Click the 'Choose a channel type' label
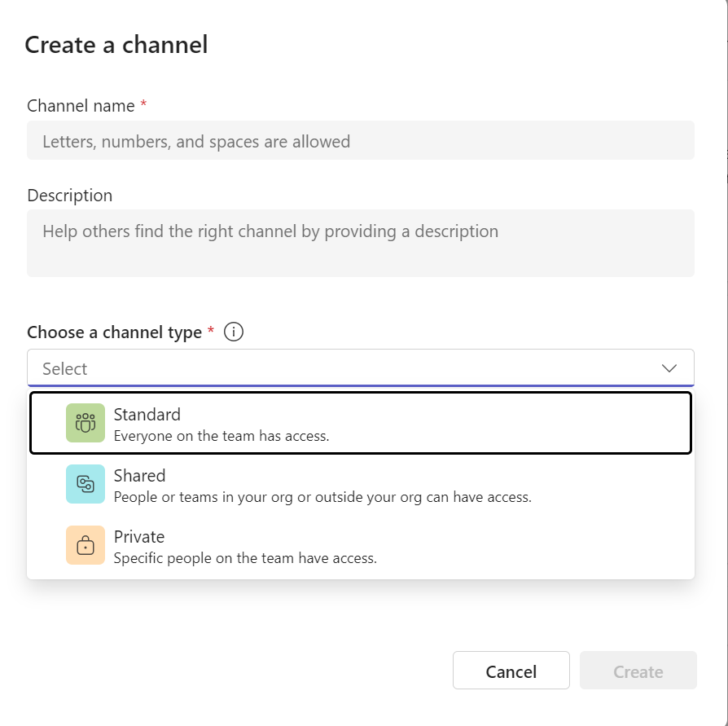 tap(114, 332)
